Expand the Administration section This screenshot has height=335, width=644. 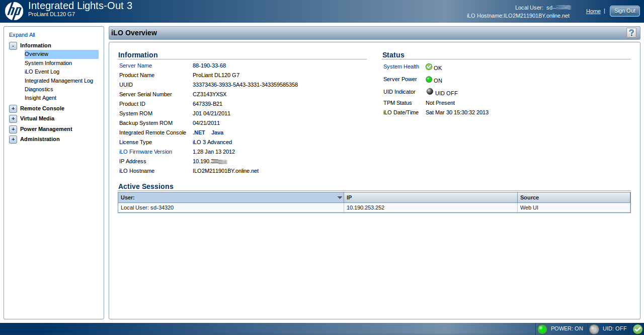click(13, 140)
